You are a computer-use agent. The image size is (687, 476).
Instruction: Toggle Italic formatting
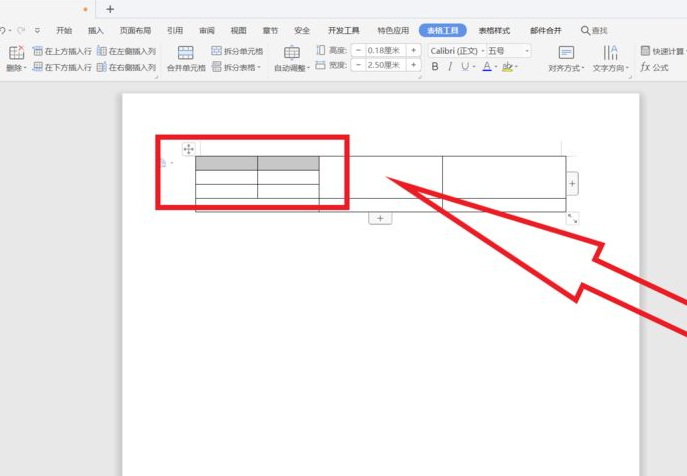point(450,67)
